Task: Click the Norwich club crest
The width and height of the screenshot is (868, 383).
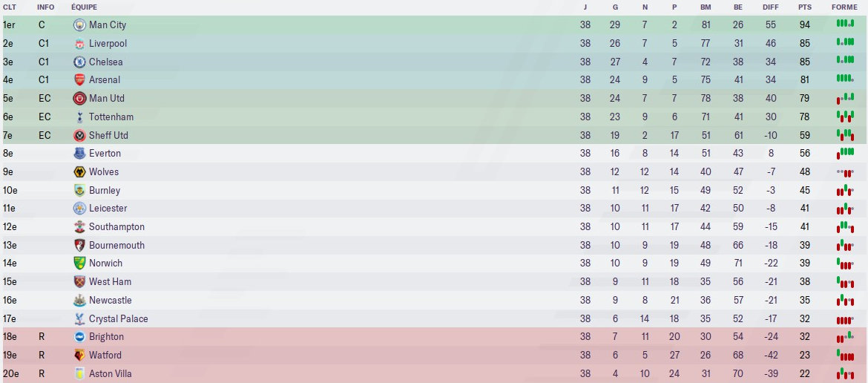Action: click(79, 263)
